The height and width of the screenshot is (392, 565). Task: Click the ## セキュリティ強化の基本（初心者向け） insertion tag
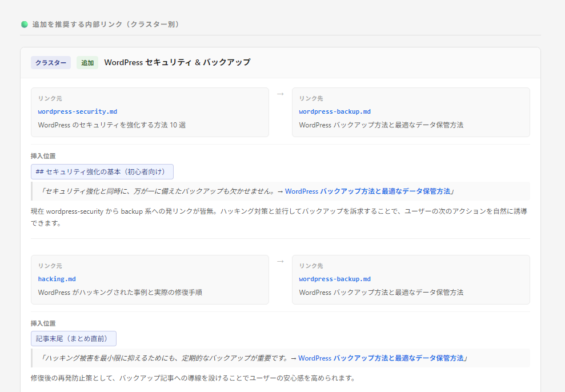[102, 172]
